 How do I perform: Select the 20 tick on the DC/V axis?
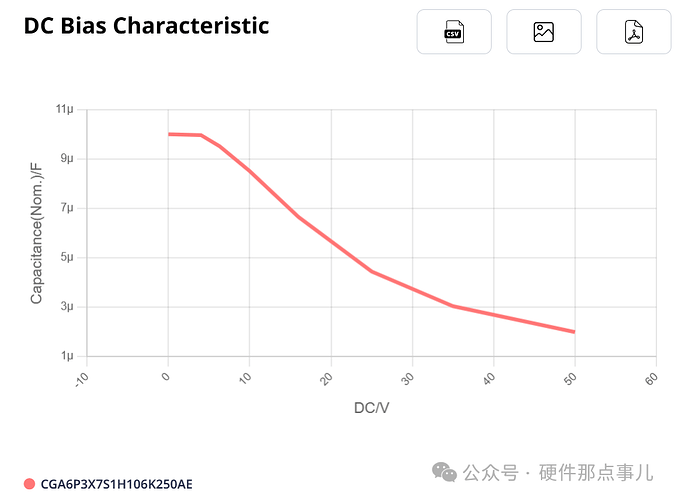tap(328, 376)
